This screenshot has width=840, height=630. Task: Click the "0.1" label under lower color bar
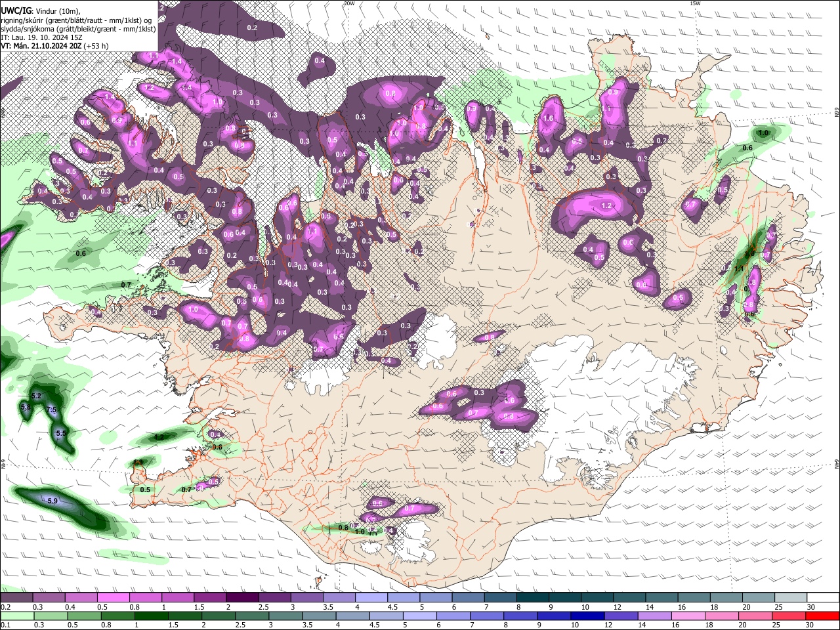(x=5, y=625)
